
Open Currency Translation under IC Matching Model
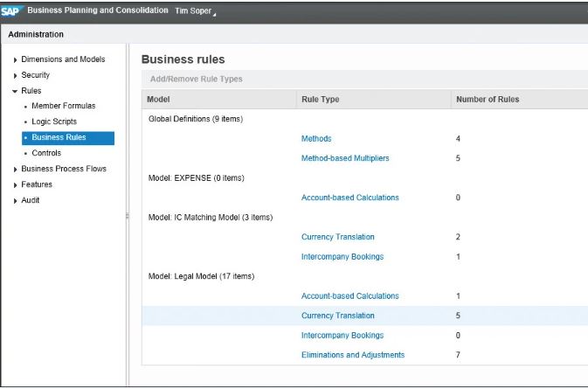(x=337, y=237)
